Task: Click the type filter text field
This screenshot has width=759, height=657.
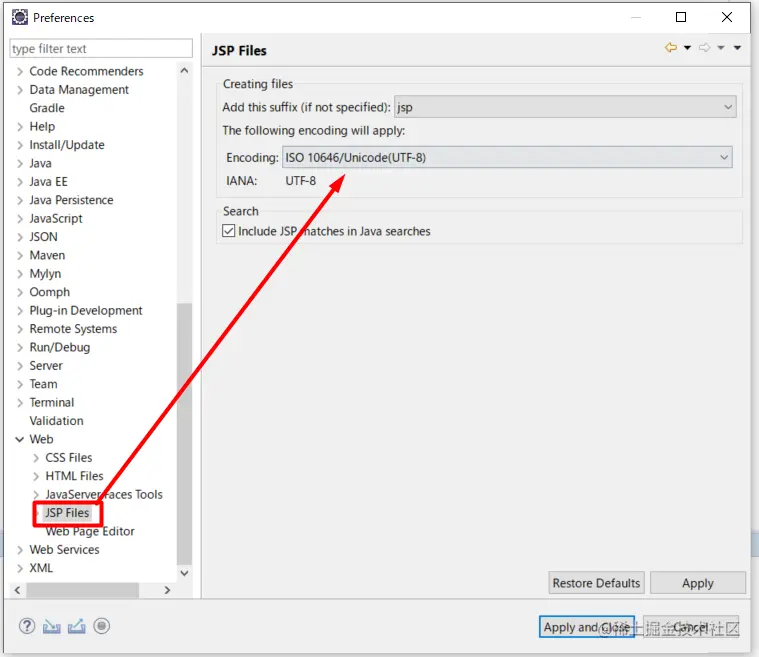Action: (101, 49)
